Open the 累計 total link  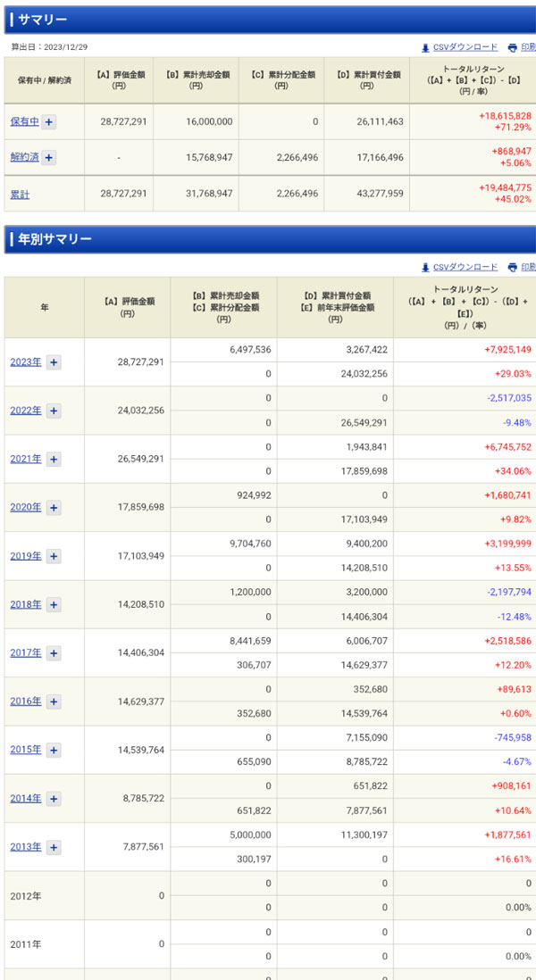pyautogui.click(x=20, y=194)
